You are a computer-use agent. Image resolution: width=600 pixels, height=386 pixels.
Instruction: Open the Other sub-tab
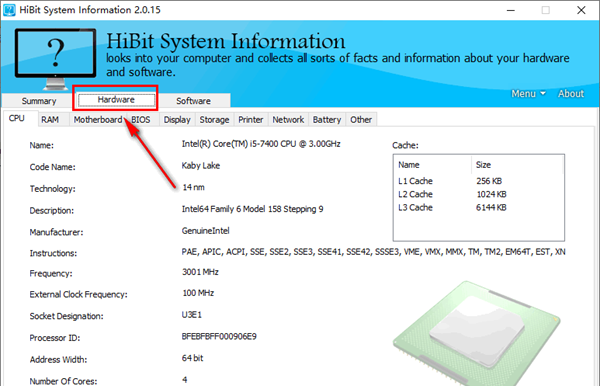361,120
